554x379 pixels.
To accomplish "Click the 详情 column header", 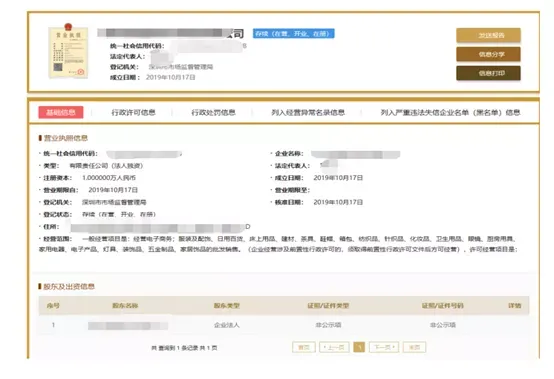I will 514,306.
